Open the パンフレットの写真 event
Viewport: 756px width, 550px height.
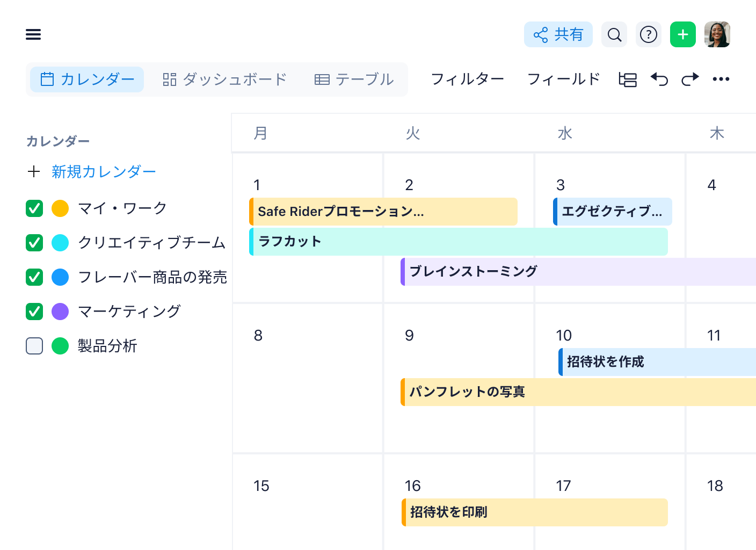tap(578, 392)
